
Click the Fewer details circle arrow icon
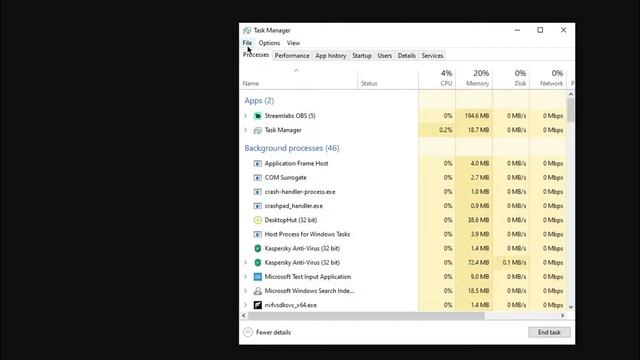tap(248, 332)
